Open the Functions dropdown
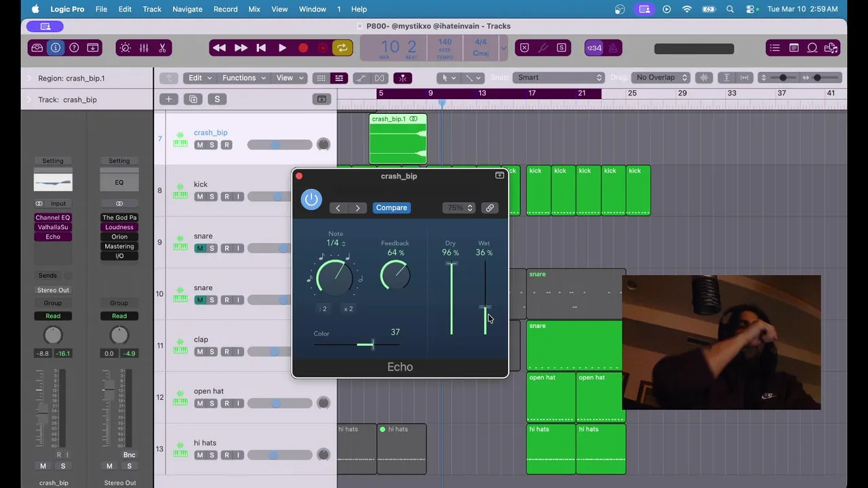Viewport: 868px width, 488px height. point(244,78)
